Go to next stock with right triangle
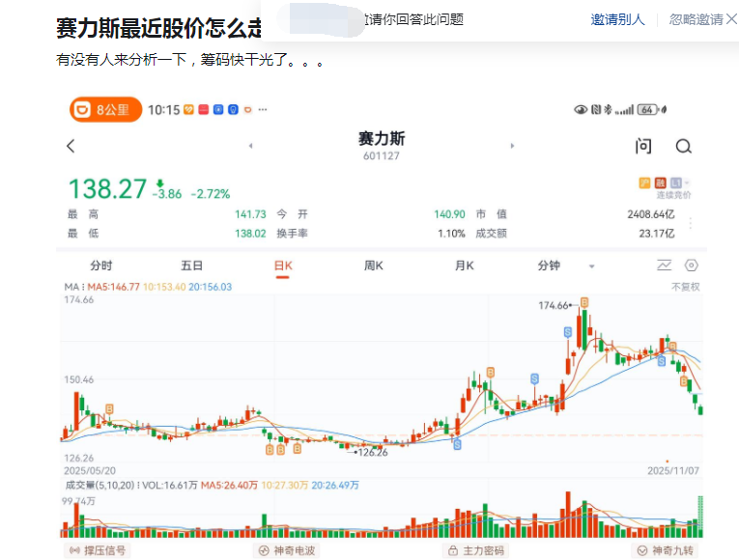Image resolution: width=739 pixels, height=560 pixels. point(512,146)
